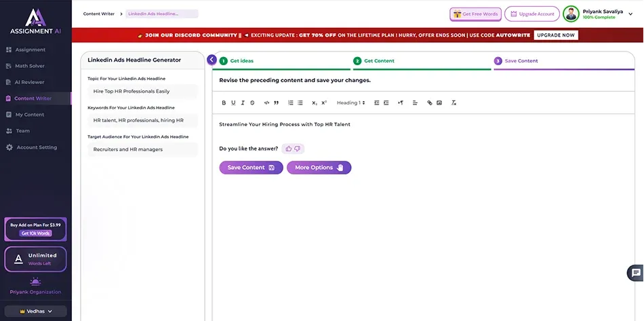Click the Keywords input field
644x321 pixels.
[x=142, y=120]
